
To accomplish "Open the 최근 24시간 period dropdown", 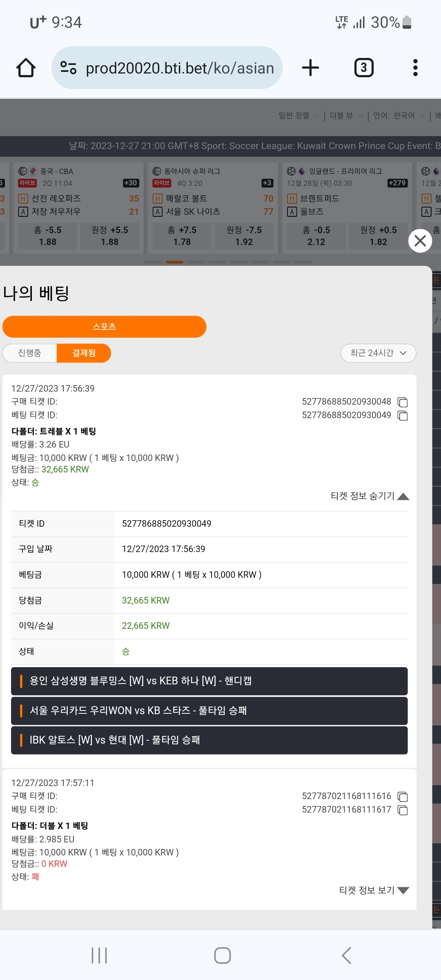I will tap(378, 353).
